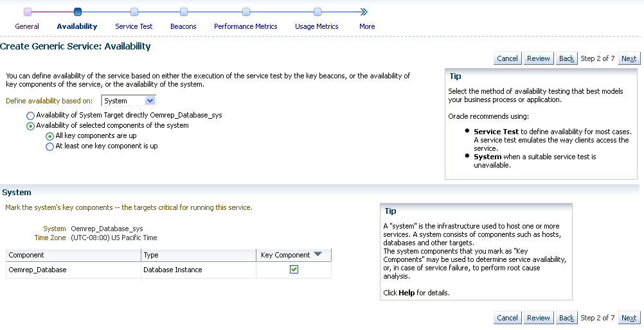Click the System section heading
The image size is (644, 330).
point(17,192)
